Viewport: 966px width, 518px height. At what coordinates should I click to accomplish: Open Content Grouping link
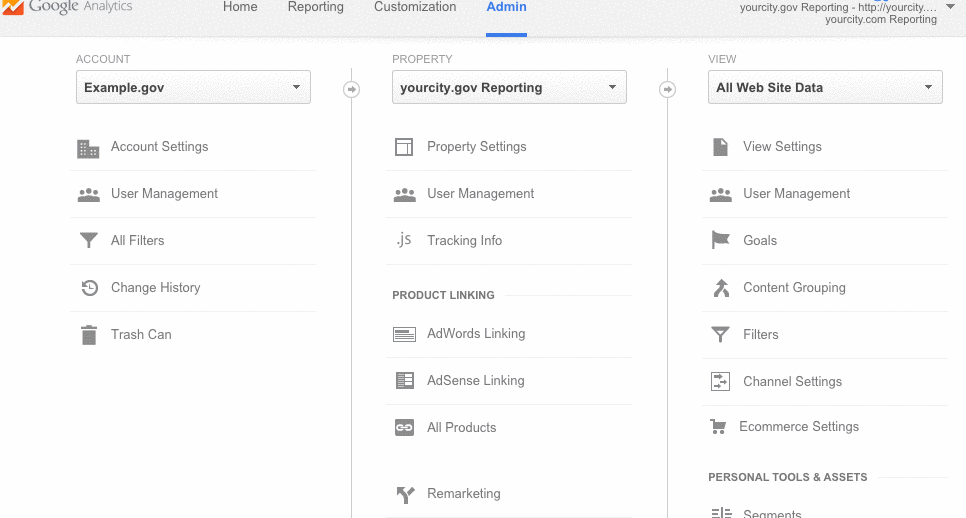point(794,288)
